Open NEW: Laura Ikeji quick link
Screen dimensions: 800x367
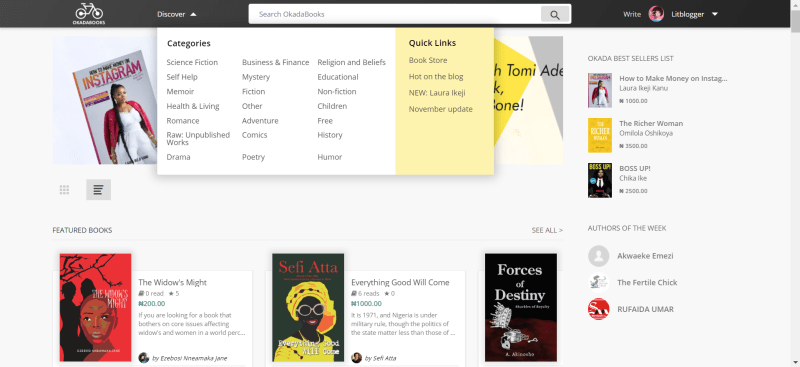pos(437,93)
